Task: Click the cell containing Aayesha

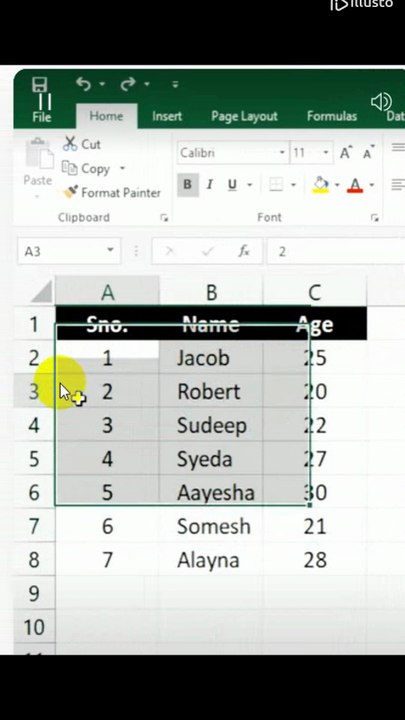Action: point(211,492)
